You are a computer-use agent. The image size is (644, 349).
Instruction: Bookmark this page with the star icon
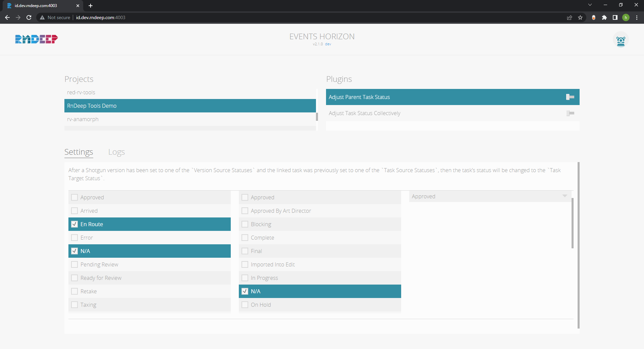pyautogui.click(x=580, y=17)
